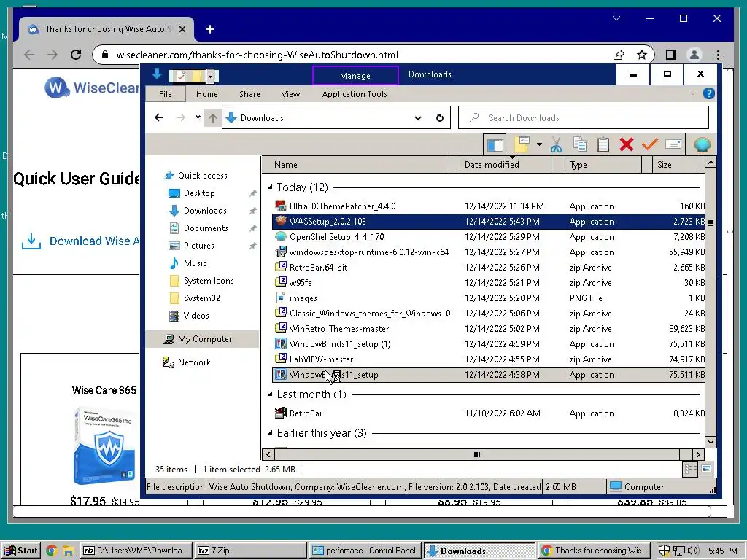Screen dimensions: 747x560
Task: Select RetroBar.64-bit zip archive
Action: click(x=488, y=267)
